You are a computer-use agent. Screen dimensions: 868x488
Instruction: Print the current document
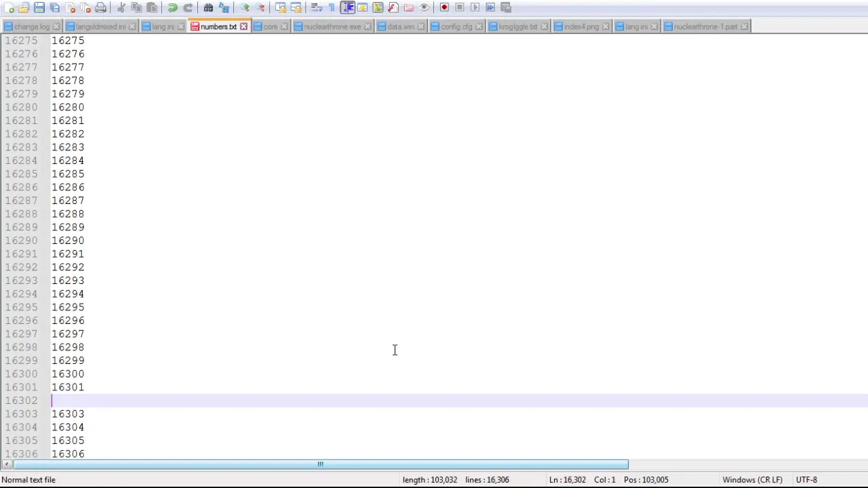click(100, 7)
